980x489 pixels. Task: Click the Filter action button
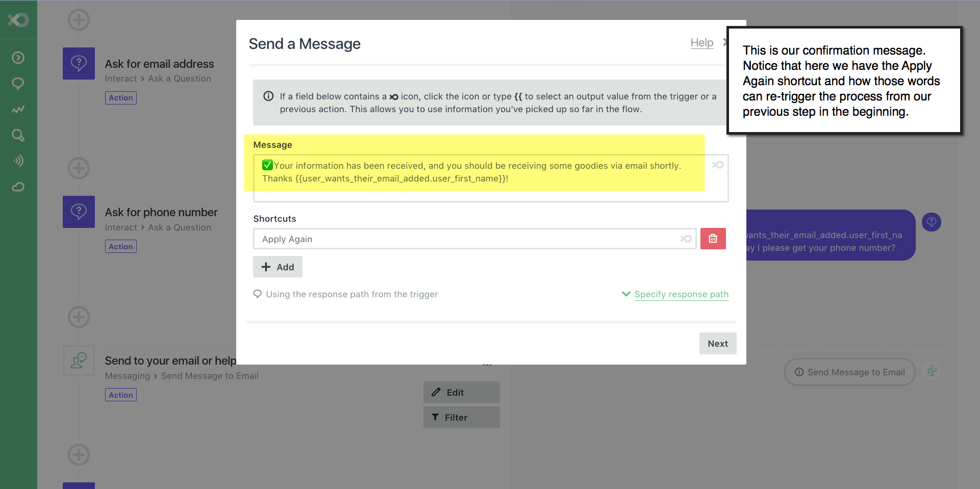tap(461, 417)
